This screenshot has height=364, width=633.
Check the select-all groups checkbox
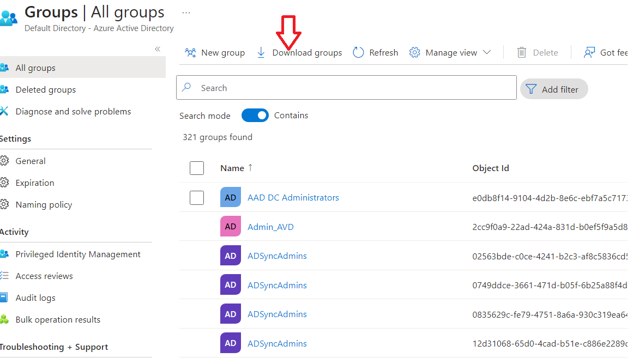coord(197,168)
